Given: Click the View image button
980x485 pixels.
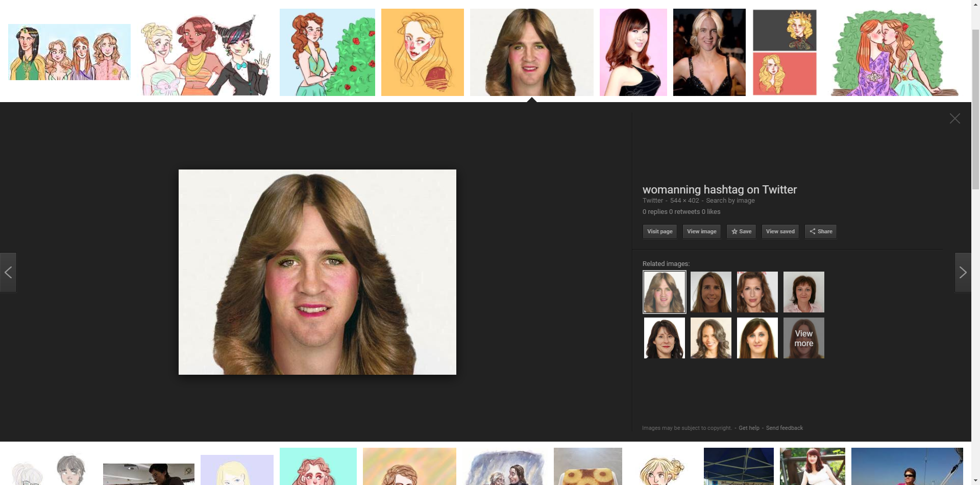Looking at the screenshot, I should click(701, 231).
